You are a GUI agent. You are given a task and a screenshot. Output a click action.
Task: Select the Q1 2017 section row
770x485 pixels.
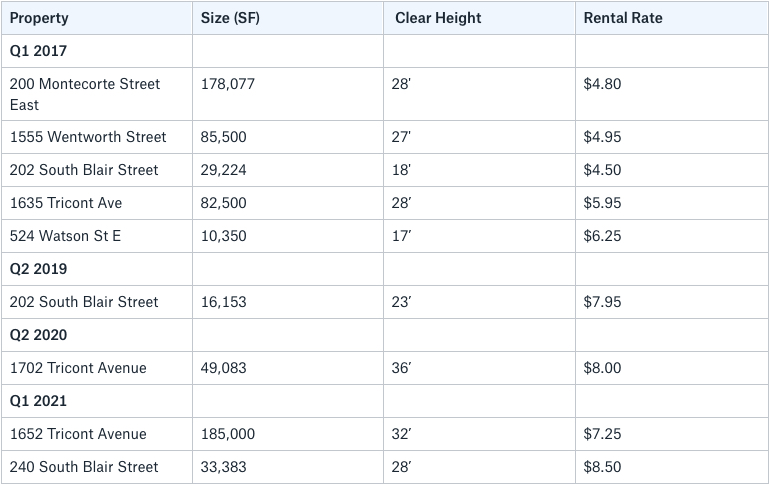(x=385, y=51)
